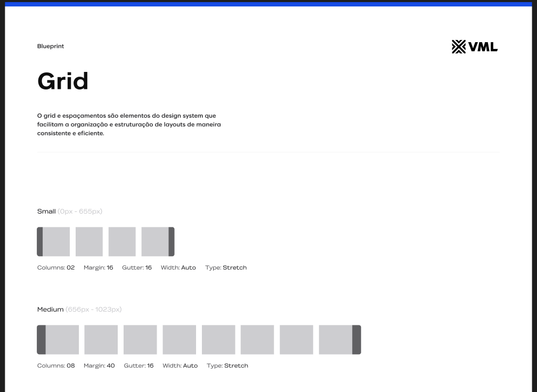Select the fourth column block in Medium grid
The image size is (537, 392).
coord(179,340)
